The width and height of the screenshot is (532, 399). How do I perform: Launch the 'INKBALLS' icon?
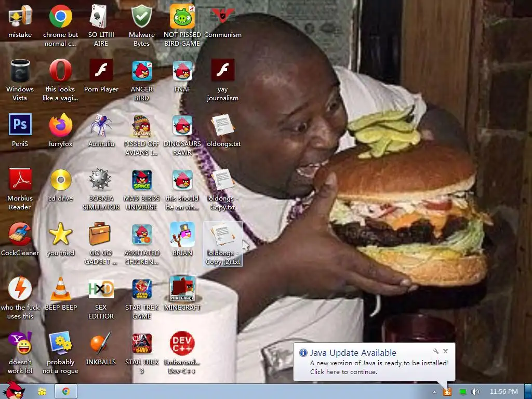click(101, 343)
